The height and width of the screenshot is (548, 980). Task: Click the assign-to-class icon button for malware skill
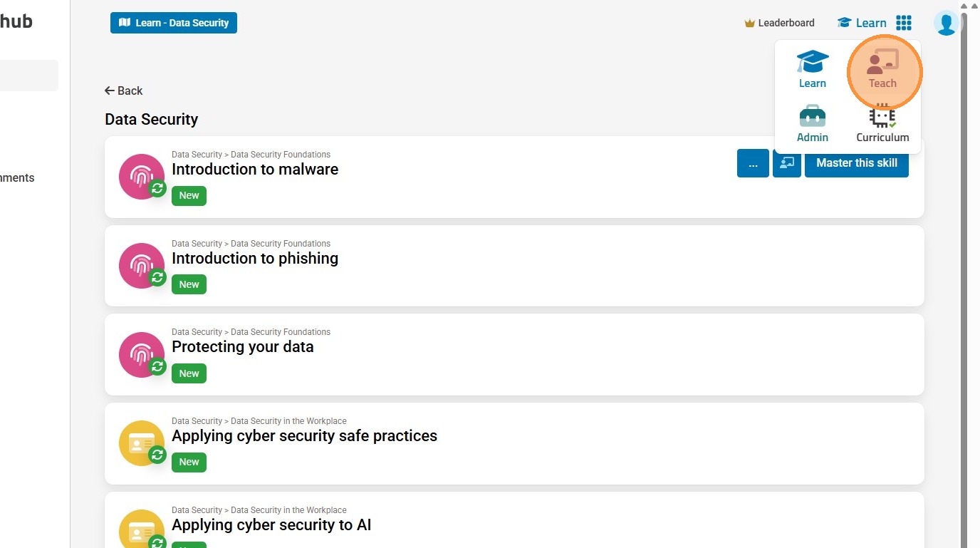pos(787,163)
